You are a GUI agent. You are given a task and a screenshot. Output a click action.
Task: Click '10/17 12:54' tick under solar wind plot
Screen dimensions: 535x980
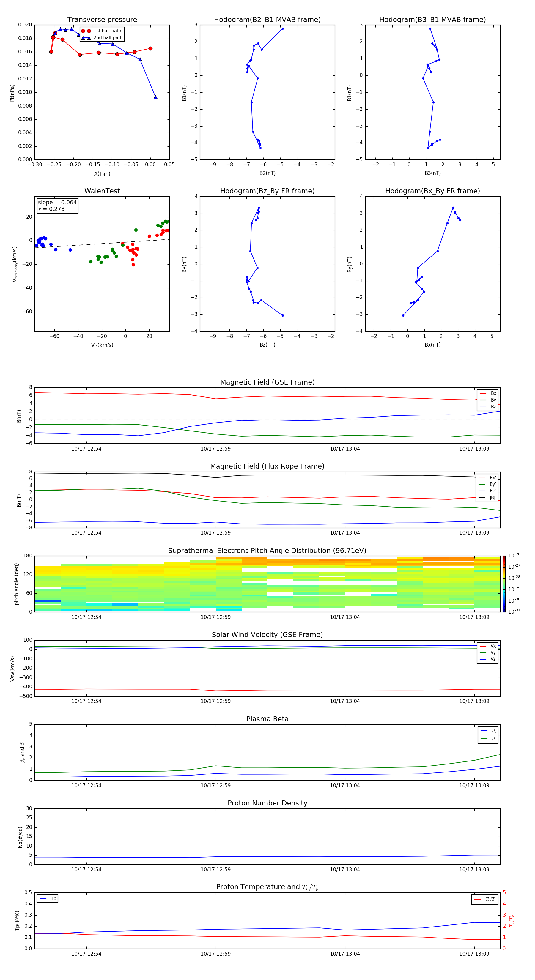[86, 701]
